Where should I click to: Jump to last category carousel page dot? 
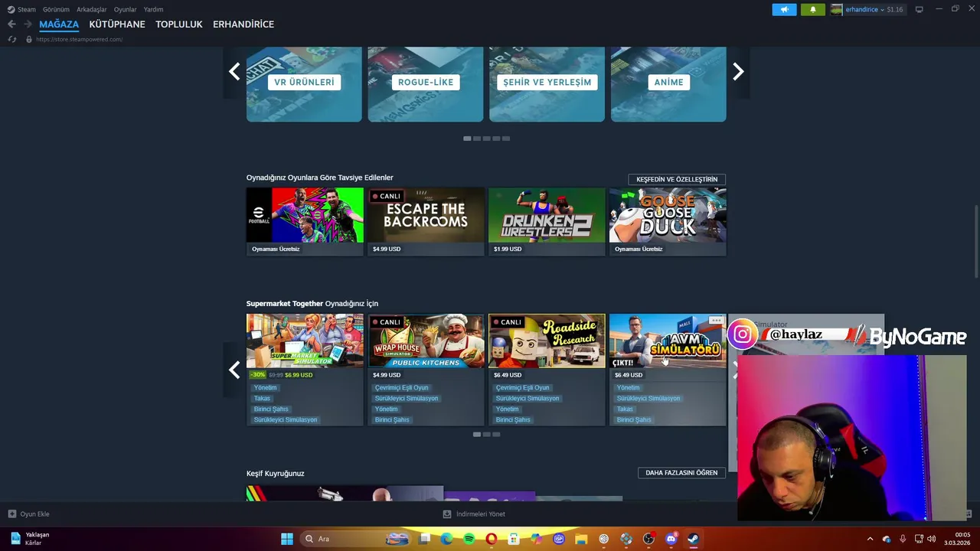(506, 139)
